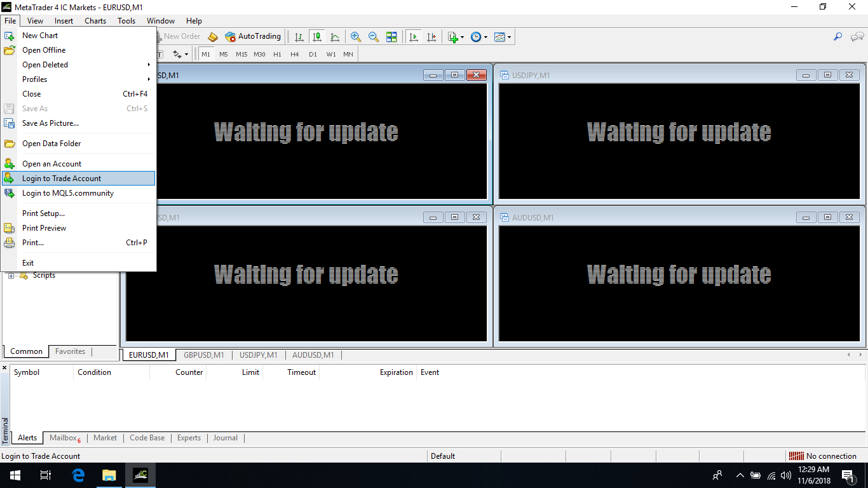
Task: Open the Tools menu
Action: [x=126, y=21]
